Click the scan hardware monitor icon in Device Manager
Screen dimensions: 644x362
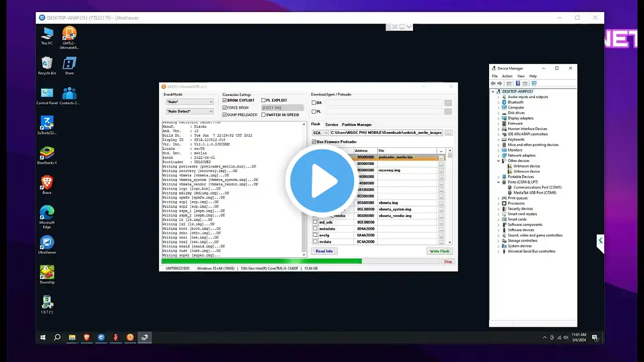coord(534,83)
